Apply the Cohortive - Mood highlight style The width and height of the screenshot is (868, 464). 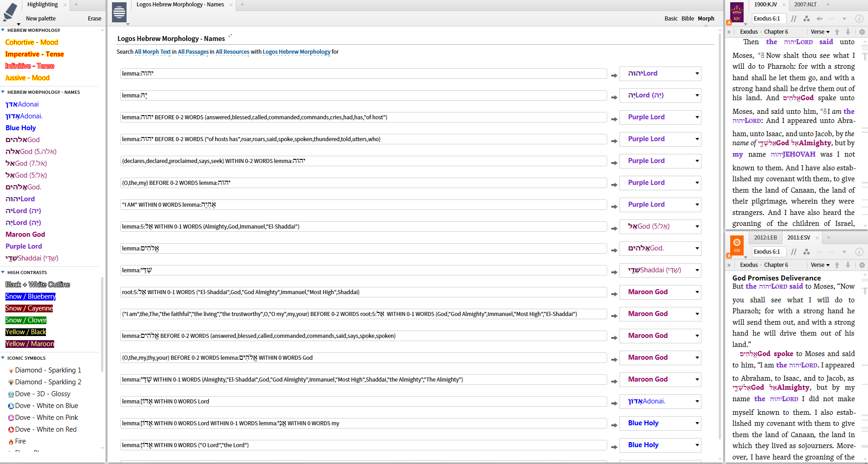31,42
